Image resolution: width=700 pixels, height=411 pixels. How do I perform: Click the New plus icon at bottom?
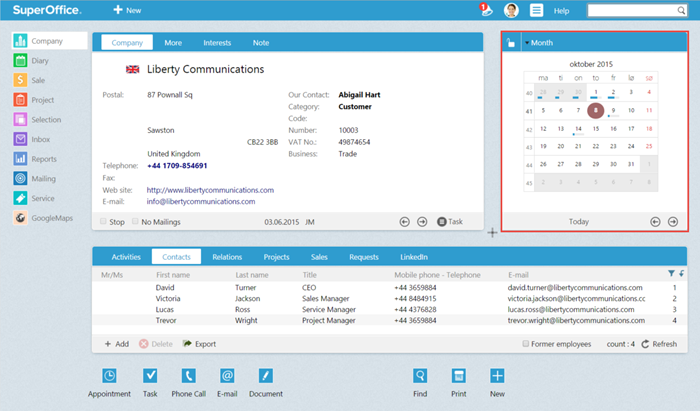[x=497, y=376]
